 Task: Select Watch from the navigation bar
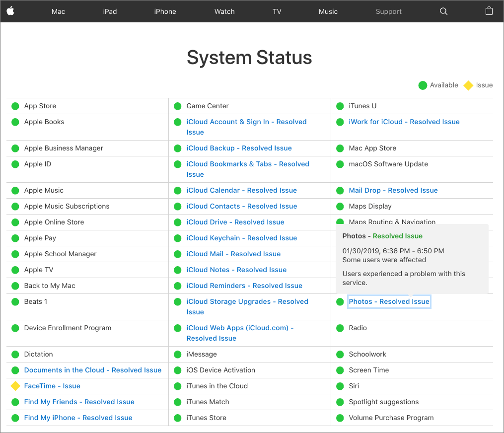[x=224, y=11]
